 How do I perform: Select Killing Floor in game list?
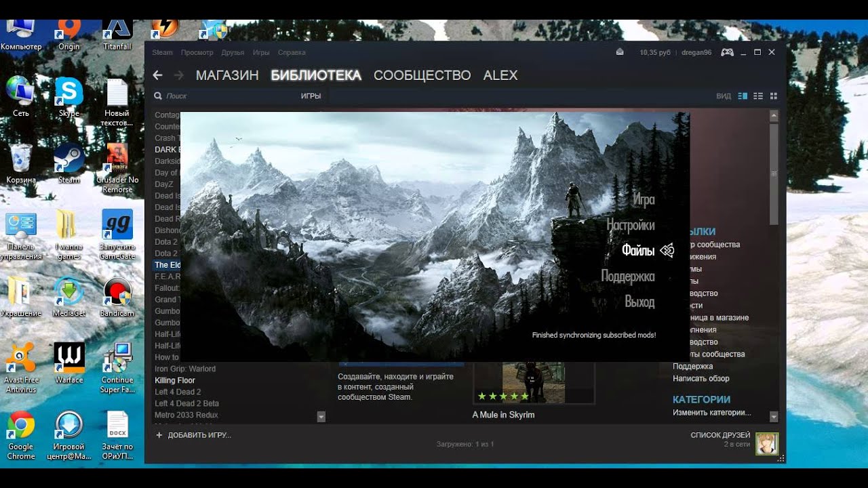175,380
